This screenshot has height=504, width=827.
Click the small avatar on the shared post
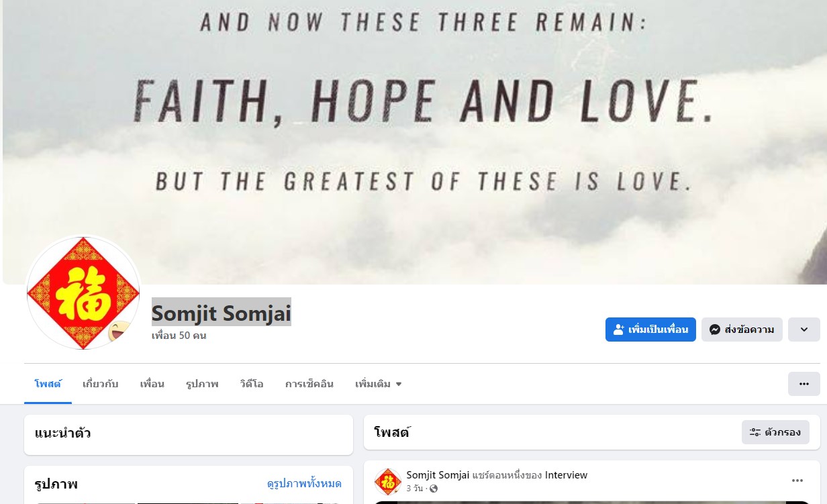click(x=388, y=481)
